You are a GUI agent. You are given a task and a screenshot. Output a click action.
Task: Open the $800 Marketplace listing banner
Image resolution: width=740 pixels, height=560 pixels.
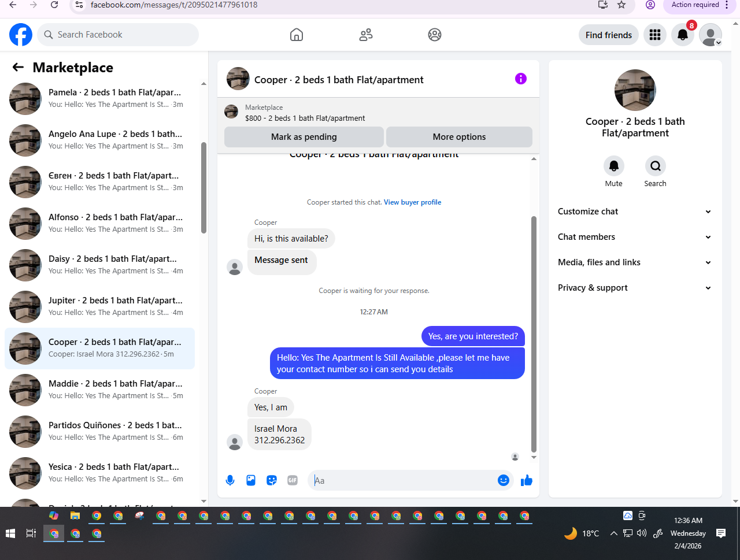378,113
